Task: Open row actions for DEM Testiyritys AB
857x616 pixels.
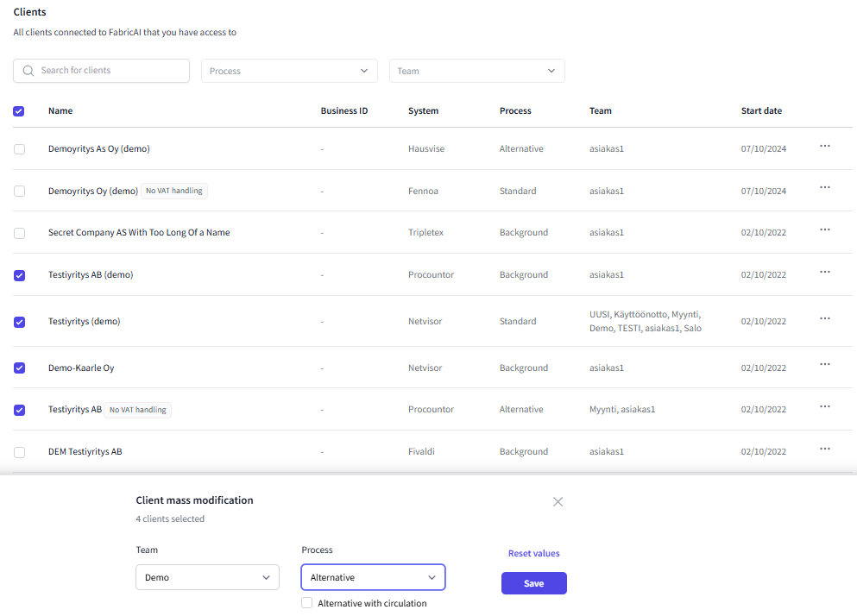Action: (824, 449)
